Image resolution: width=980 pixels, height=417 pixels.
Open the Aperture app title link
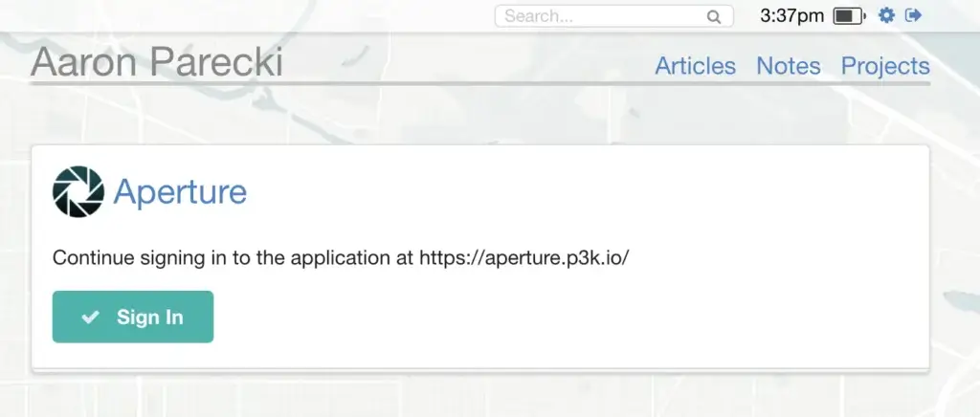coord(180,192)
